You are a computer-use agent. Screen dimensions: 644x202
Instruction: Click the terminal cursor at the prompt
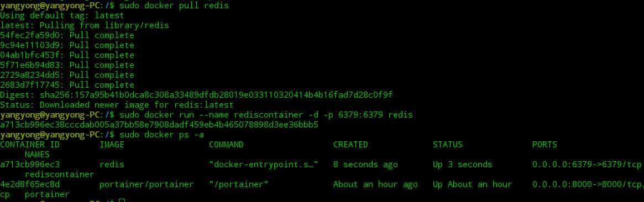(x=122, y=200)
